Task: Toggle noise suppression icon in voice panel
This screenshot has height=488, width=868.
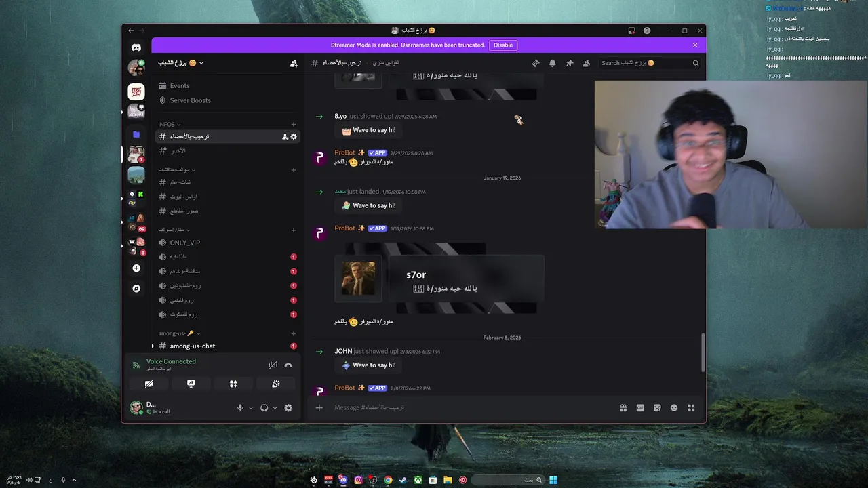Action: [273, 365]
